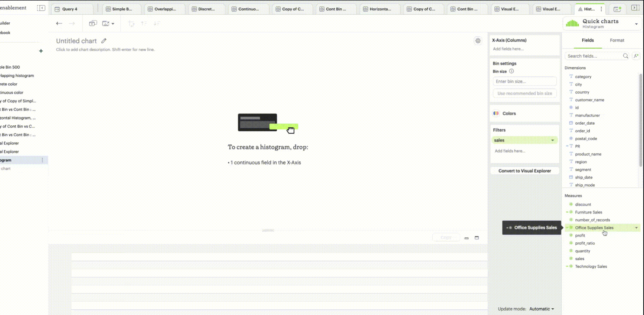The height and width of the screenshot is (315, 644).
Task: Open the Quick charts type dropdown
Action: pos(636,24)
